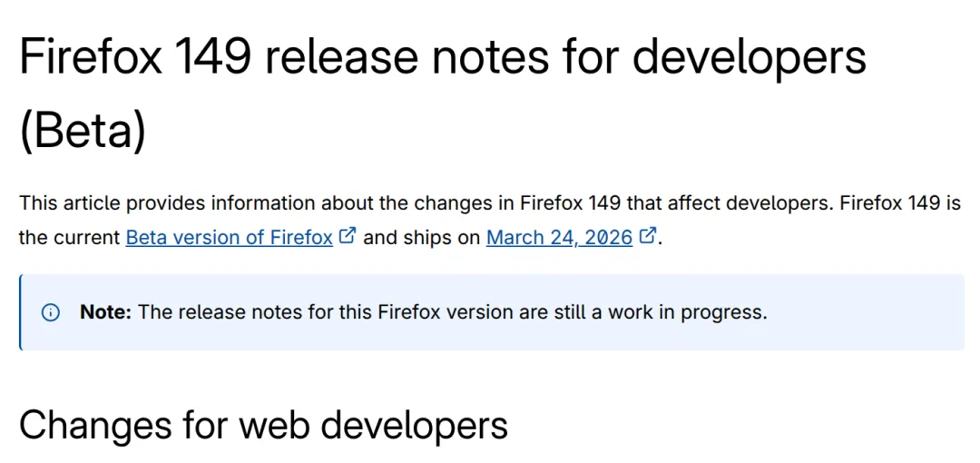Viewport: 980px width, 463px height.
Task: Click the words 'the current' before Beta link
Action: [x=69, y=238]
